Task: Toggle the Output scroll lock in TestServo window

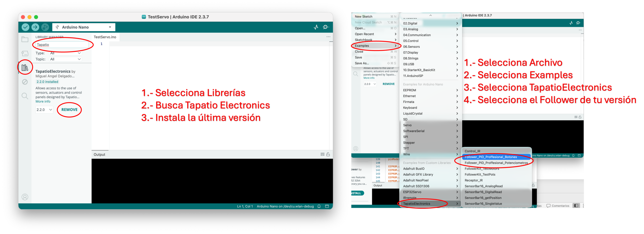Action: pos(328,154)
